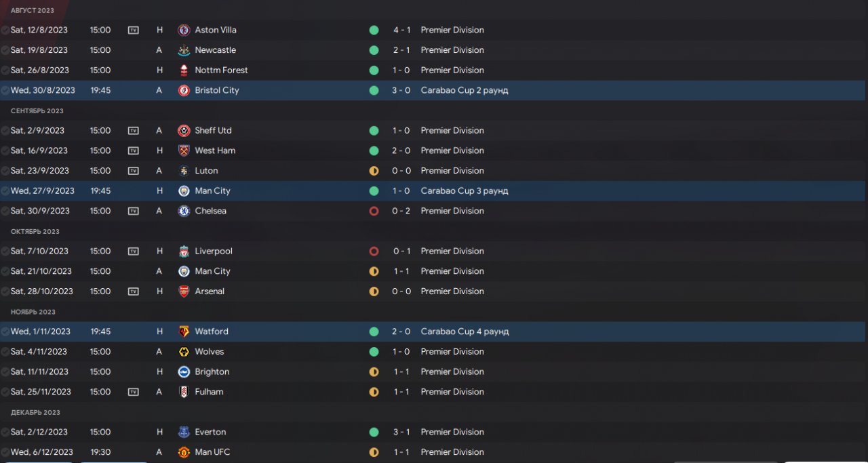The width and height of the screenshot is (868, 463).
Task: Click the TV broadcast icon for the Fulham match
Action: tap(134, 392)
